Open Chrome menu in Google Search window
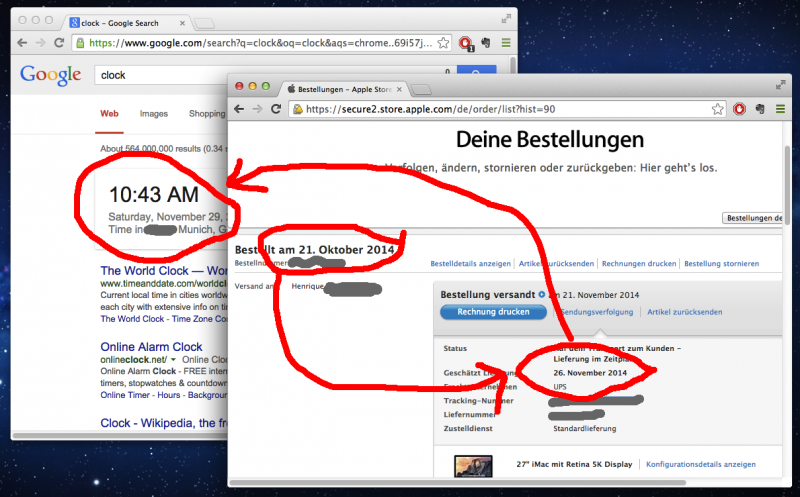The image size is (800, 497). 506,43
